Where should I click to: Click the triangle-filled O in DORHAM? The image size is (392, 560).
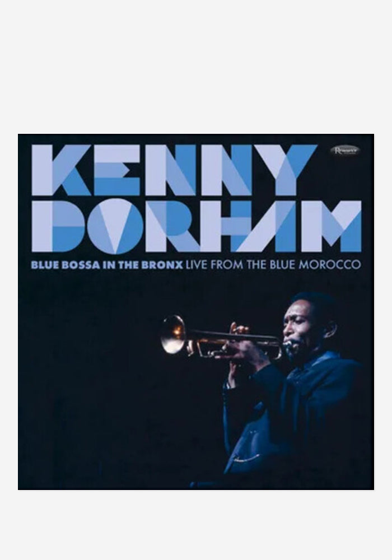click(115, 226)
